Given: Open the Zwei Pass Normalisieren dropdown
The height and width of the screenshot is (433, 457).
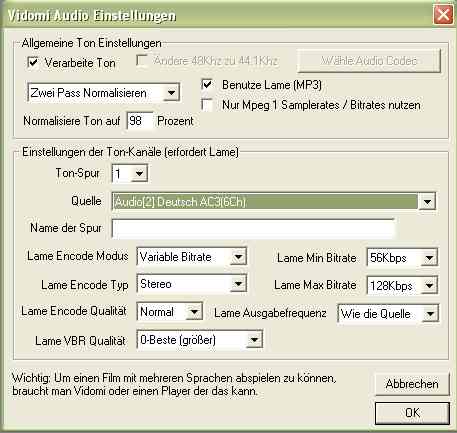Looking at the screenshot, I should [x=104, y=93].
